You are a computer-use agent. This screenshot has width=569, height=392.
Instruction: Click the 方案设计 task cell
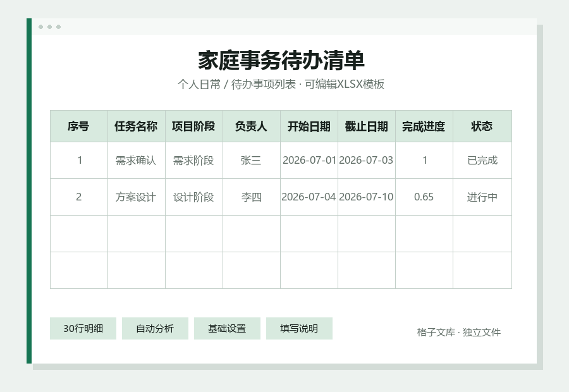tap(137, 197)
